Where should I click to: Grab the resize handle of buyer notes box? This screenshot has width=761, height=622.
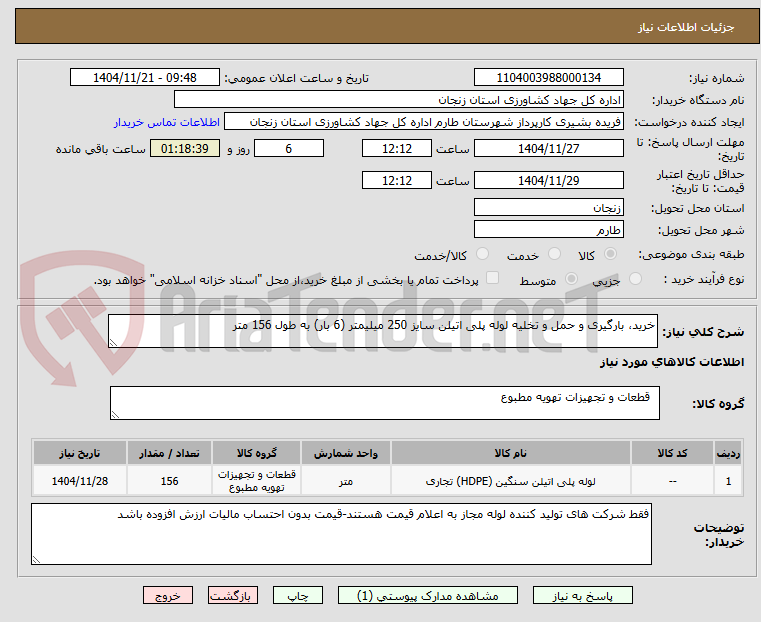[x=36, y=559]
